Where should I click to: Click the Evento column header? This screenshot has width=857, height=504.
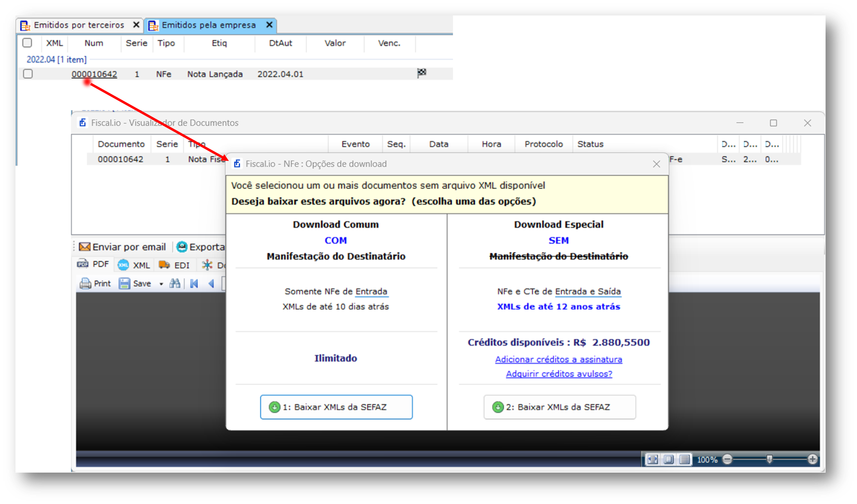coord(355,144)
